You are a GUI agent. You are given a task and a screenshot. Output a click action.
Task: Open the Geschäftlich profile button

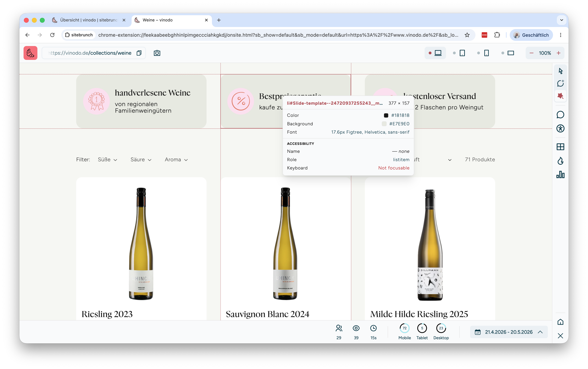tap(531, 35)
